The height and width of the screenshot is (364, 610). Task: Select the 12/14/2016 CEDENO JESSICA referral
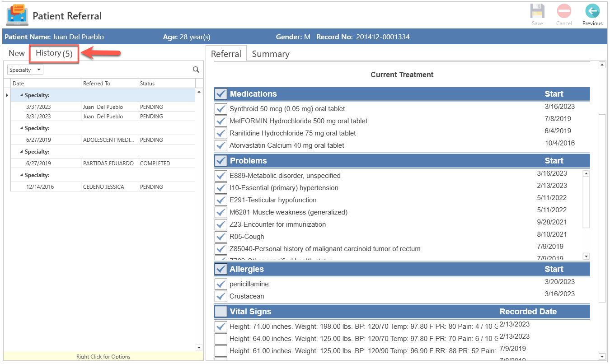coord(103,187)
